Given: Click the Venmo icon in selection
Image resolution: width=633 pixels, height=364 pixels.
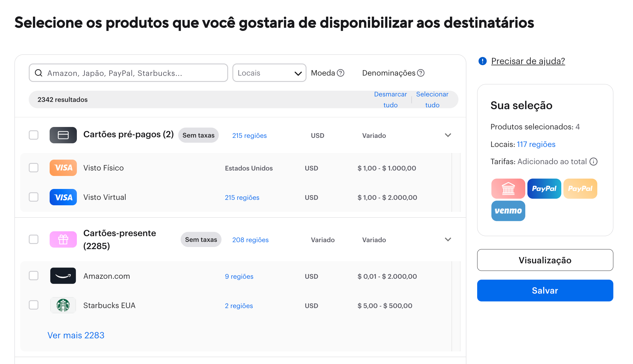Looking at the screenshot, I should coord(508,211).
